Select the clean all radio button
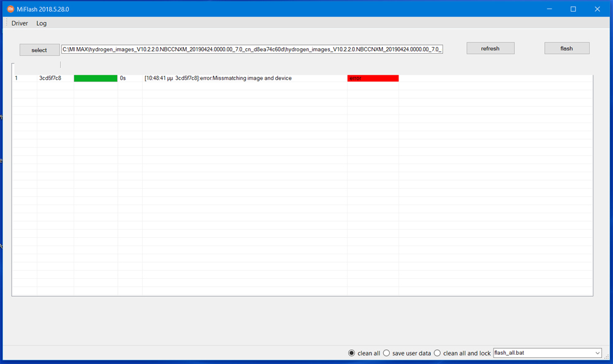 pyautogui.click(x=351, y=353)
